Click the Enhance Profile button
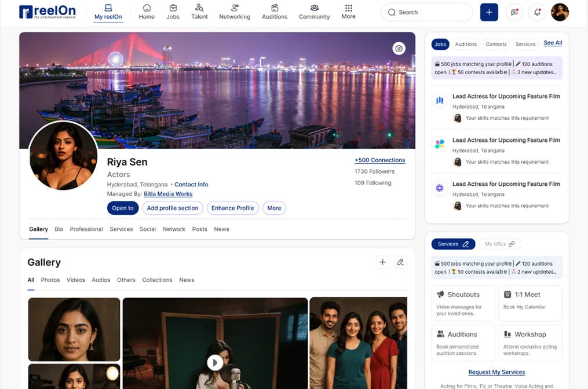This screenshot has height=389, width=588. pyautogui.click(x=232, y=208)
